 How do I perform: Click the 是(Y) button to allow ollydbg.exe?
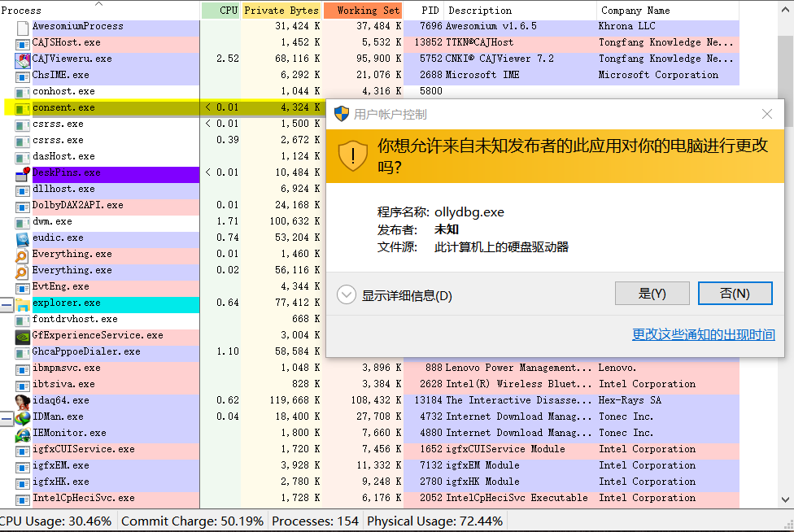[652, 293]
